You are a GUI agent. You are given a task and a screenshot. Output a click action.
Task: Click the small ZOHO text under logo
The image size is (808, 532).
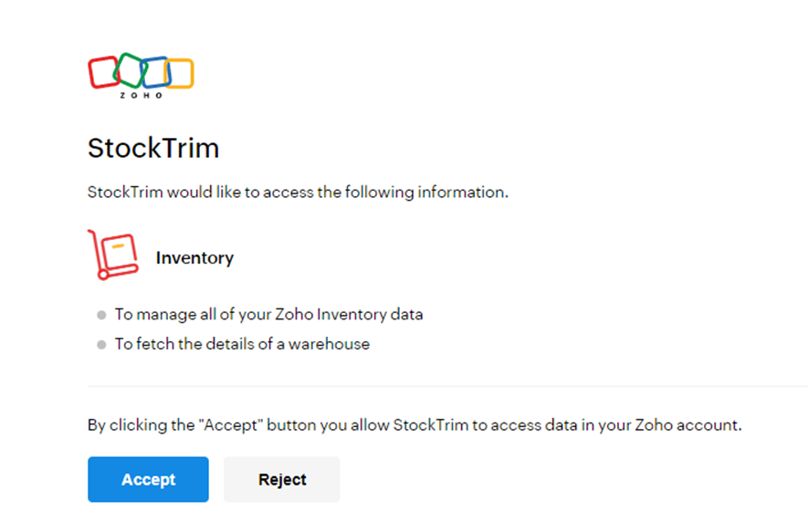[141, 95]
